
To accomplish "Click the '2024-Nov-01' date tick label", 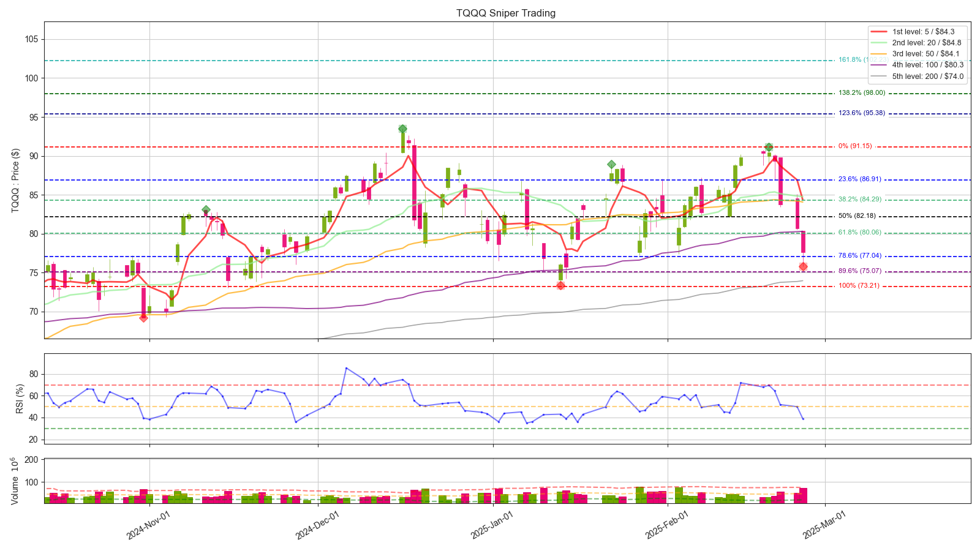I will (x=148, y=525).
